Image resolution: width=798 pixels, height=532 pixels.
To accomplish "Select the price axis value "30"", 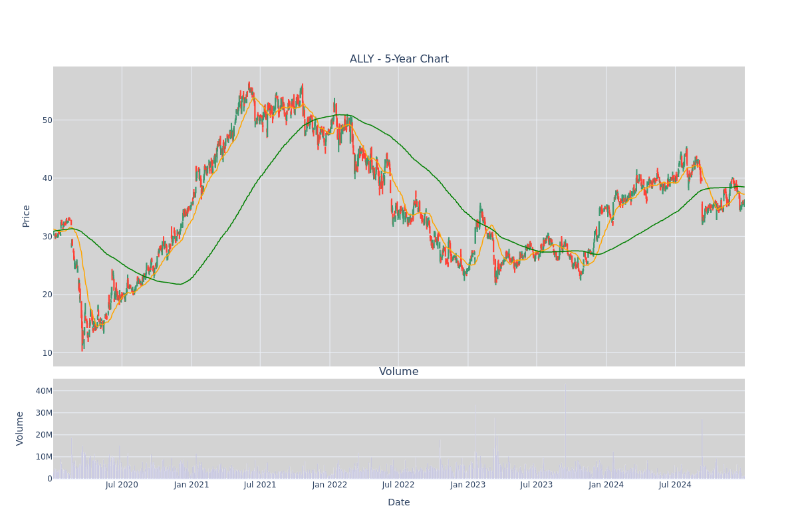I will pos(47,237).
